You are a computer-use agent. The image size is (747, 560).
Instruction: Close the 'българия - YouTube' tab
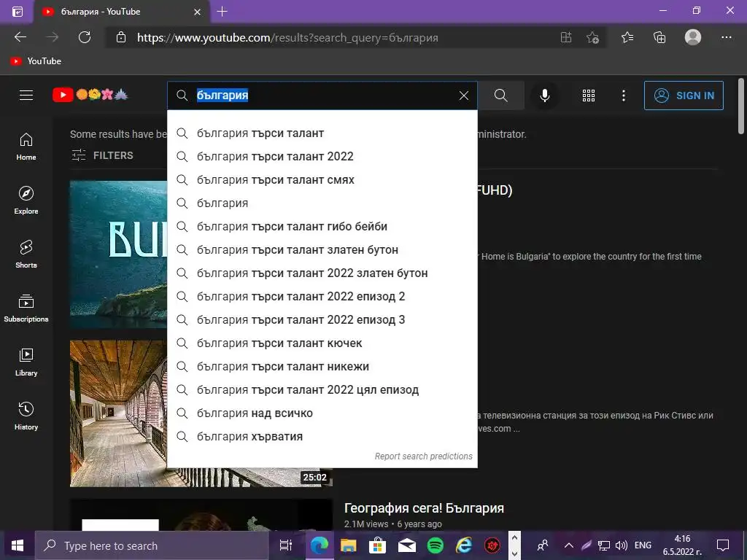pyautogui.click(x=197, y=12)
